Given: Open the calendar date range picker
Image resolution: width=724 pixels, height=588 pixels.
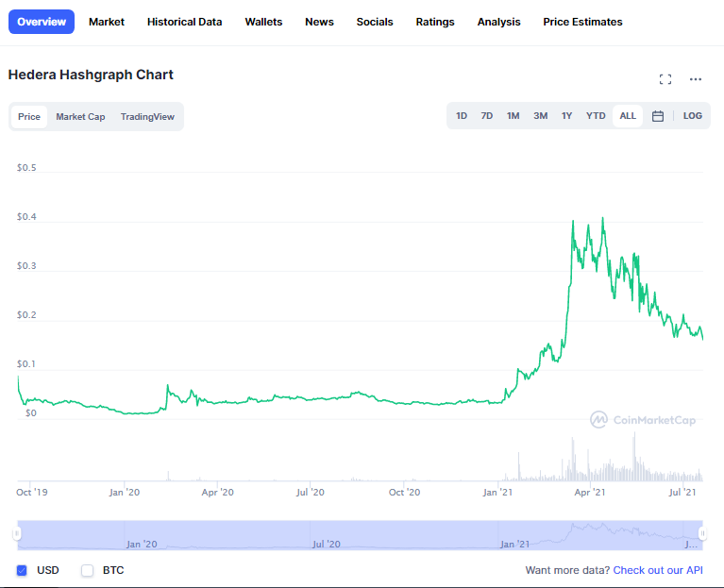Looking at the screenshot, I should point(658,116).
